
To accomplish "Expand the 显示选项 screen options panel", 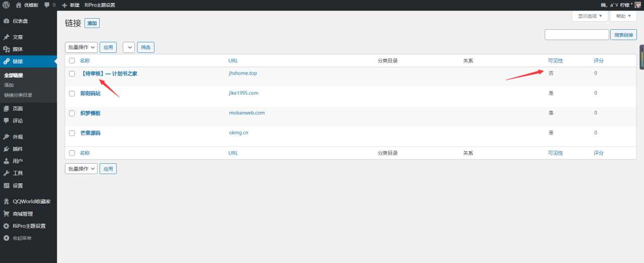I will 589,16.
